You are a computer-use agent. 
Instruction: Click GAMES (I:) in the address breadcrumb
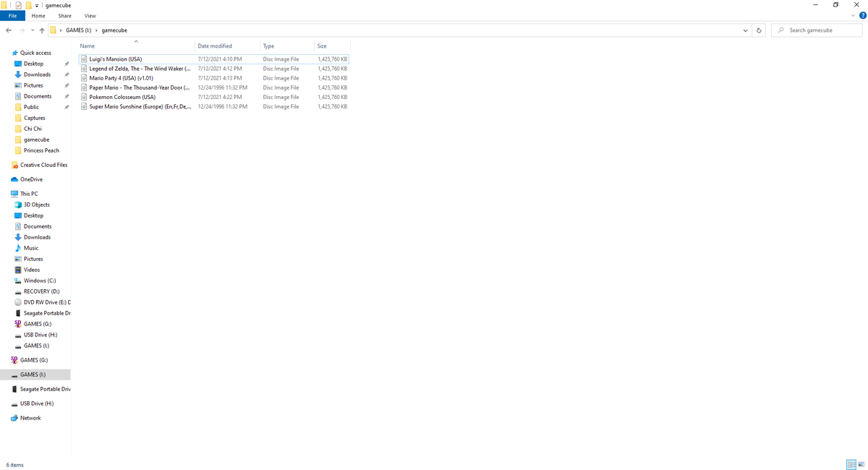point(79,30)
